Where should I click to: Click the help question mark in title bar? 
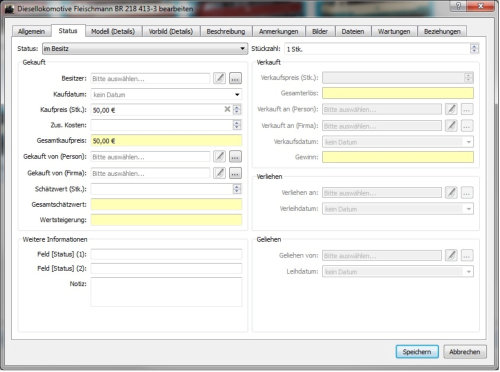pos(458,6)
